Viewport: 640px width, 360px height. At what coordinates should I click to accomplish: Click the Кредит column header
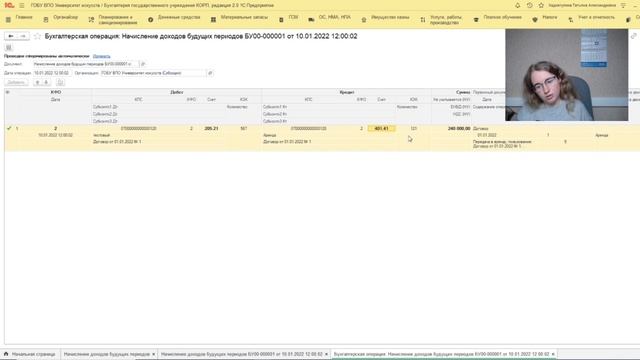click(347, 92)
